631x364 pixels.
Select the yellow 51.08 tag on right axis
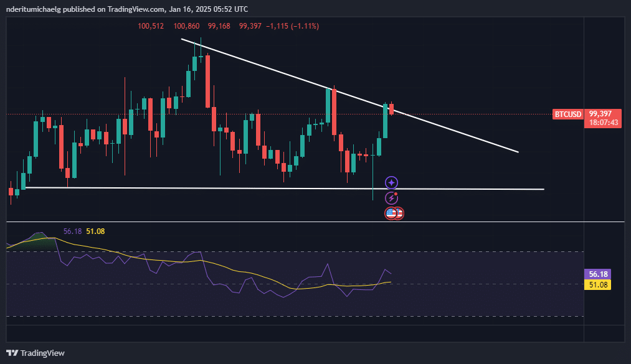[x=598, y=284]
